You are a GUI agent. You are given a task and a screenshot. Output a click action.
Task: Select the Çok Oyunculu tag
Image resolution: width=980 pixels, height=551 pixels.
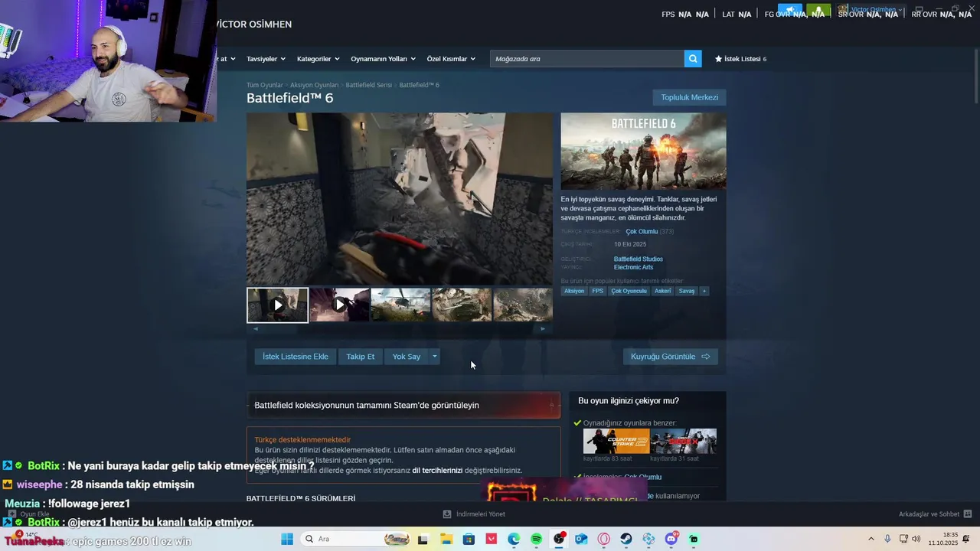(x=629, y=291)
